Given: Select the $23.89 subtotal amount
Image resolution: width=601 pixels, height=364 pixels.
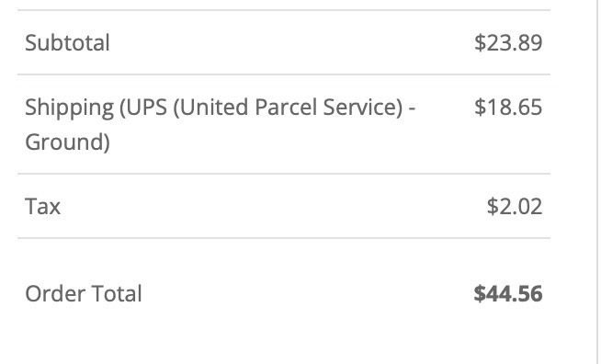Looking at the screenshot, I should 508,42.
